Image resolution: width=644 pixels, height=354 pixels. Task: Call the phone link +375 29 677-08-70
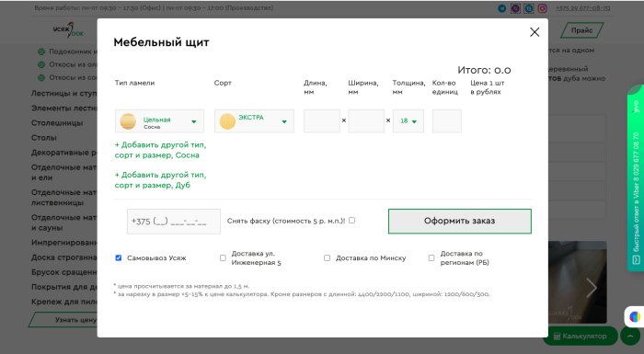[x=582, y=8]
